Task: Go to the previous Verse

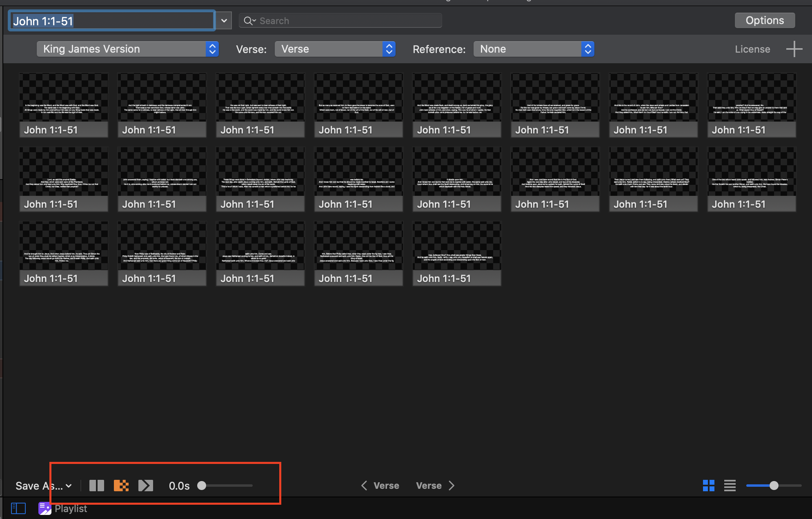Action: (380, 486)
